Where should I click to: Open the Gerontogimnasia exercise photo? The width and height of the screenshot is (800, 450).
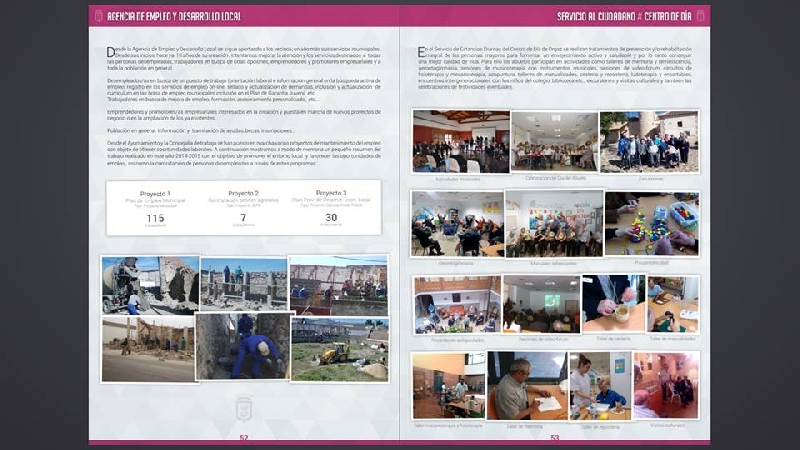tap(458, 223)
